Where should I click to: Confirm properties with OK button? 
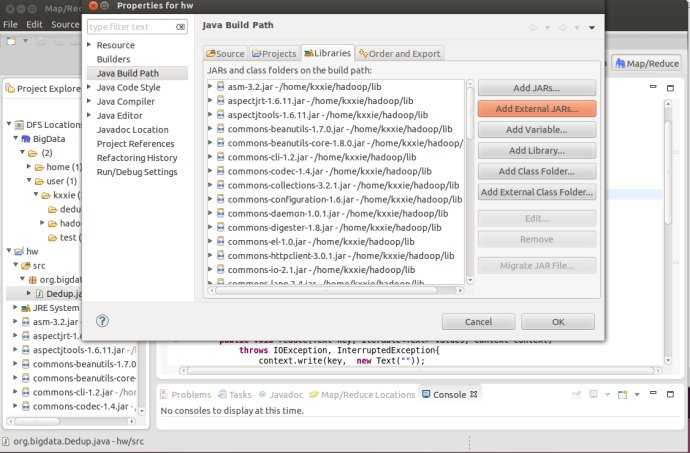click(x=558, y=322)
